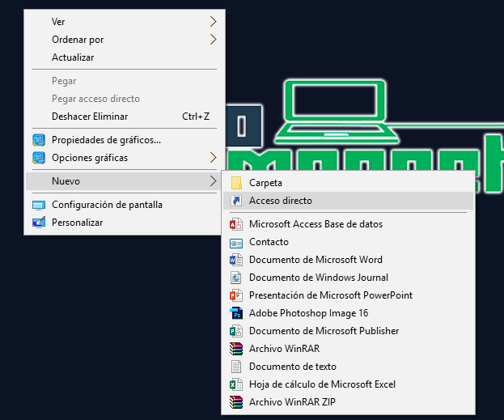Click the Opciones gráficas icon
504x420 pixels.
coord(39,158)
